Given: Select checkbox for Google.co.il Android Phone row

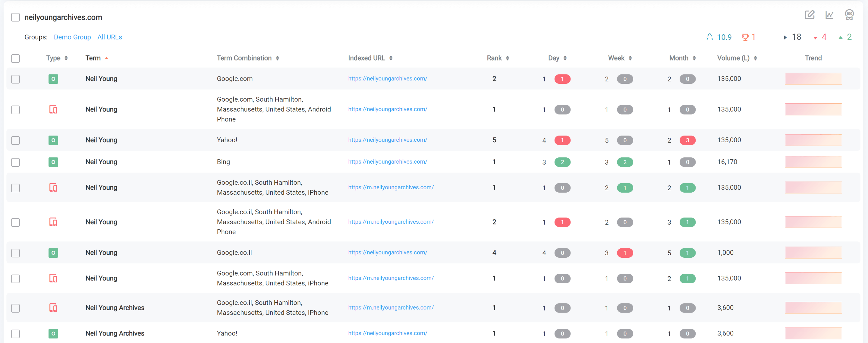Looking at the screenshot, I should point(15,222).
